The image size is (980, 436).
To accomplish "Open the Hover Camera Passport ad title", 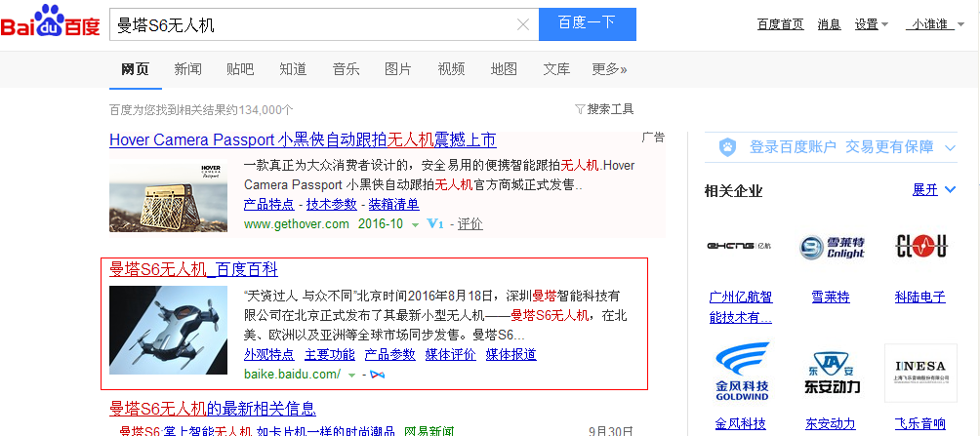I will [303, 139].
